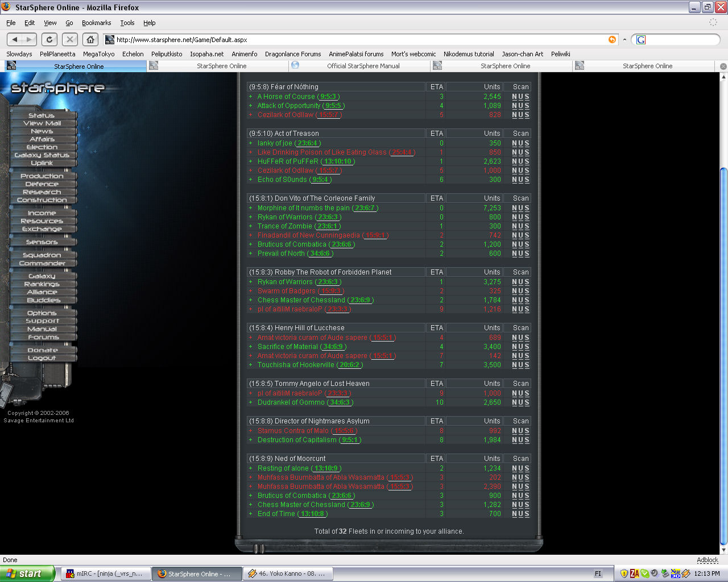This screenshot has height=582, width=728.
Task: Reload the current StarSphere page
Action: coord(49,39)
